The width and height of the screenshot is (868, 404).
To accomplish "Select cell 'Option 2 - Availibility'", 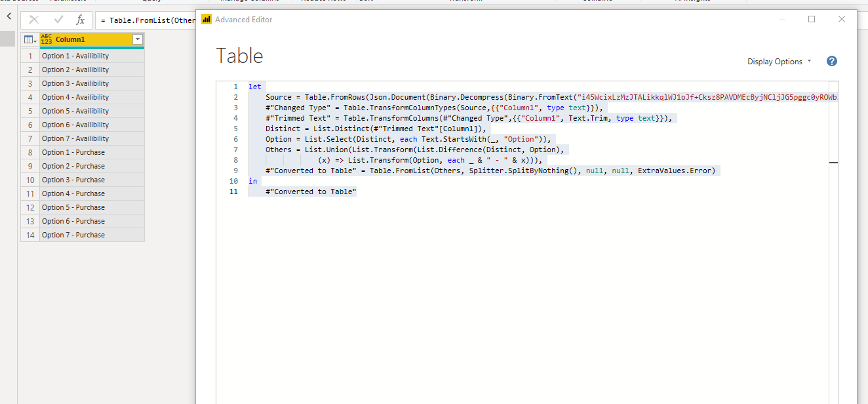I will [92, 70].
